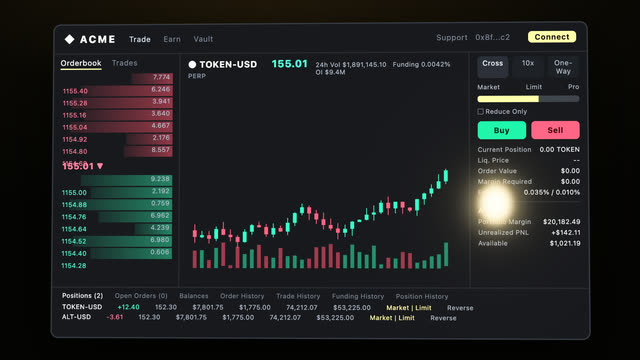Click the bid price 1154.52

74,242
